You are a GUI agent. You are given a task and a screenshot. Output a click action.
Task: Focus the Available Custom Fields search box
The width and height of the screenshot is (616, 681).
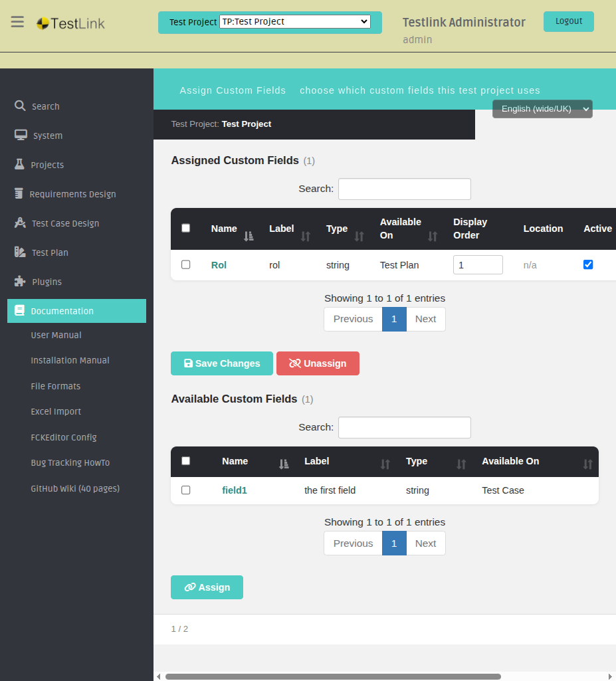pos(405,427)
